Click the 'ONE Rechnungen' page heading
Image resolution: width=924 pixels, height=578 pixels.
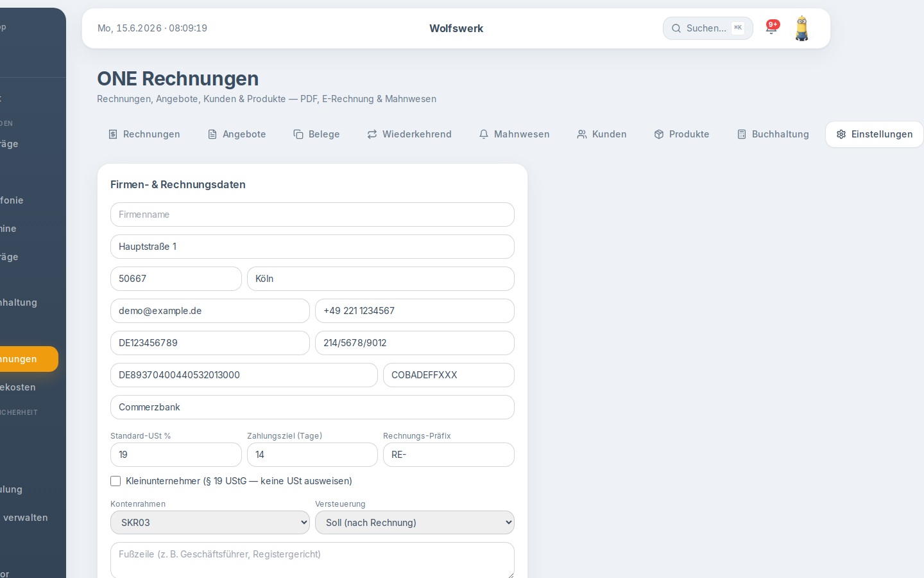tap(178, 78)
